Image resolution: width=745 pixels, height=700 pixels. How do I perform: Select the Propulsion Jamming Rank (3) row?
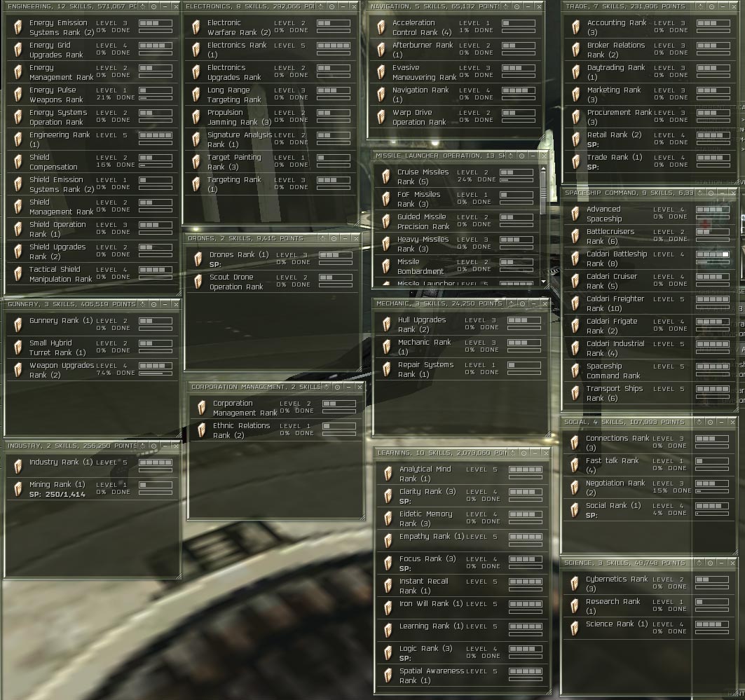(x=270, y=117)
